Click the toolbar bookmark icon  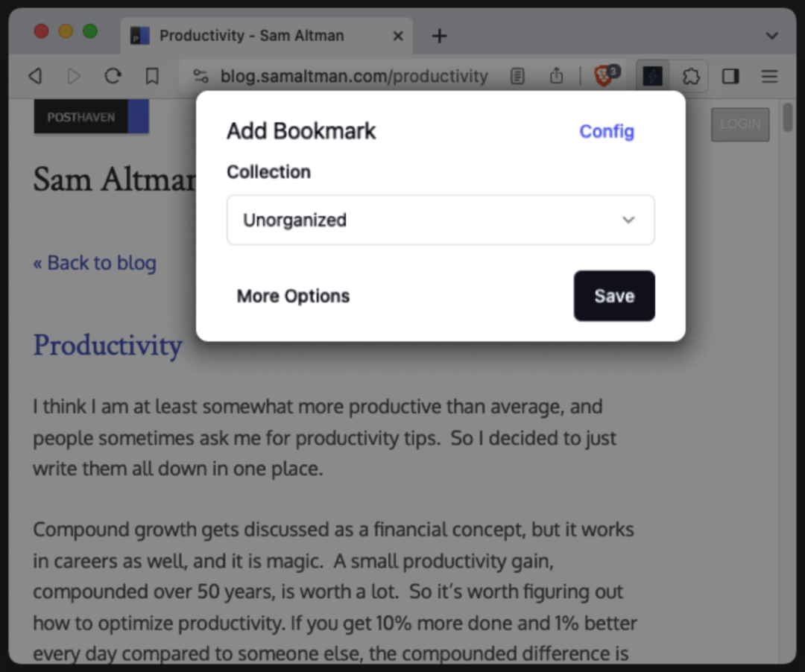tap(152, 76)
